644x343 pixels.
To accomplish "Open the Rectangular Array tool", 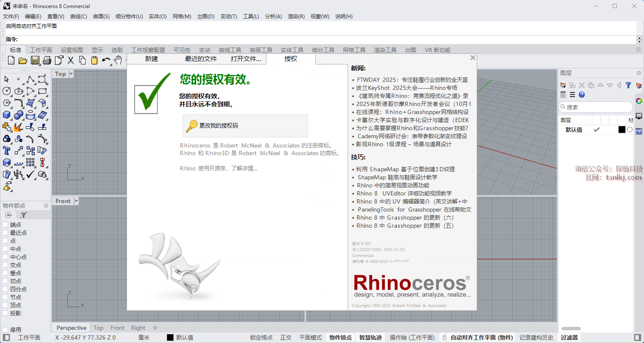I will 30,162.
